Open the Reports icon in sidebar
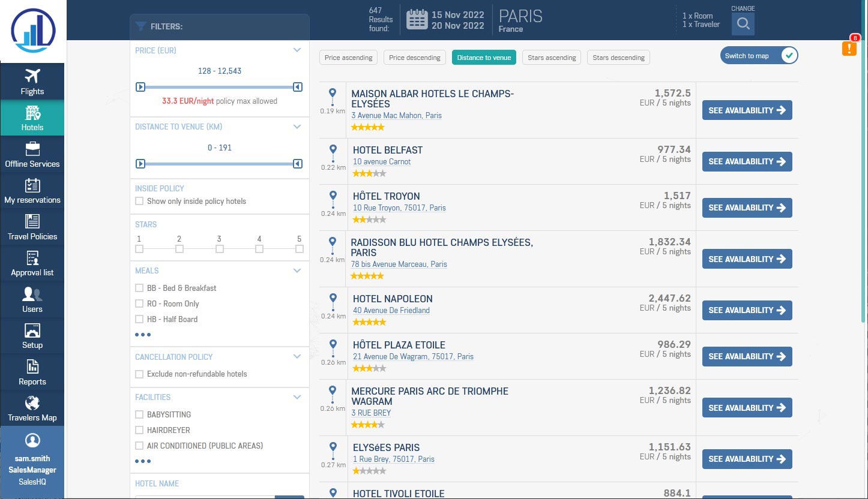 (x=32, y=366)
